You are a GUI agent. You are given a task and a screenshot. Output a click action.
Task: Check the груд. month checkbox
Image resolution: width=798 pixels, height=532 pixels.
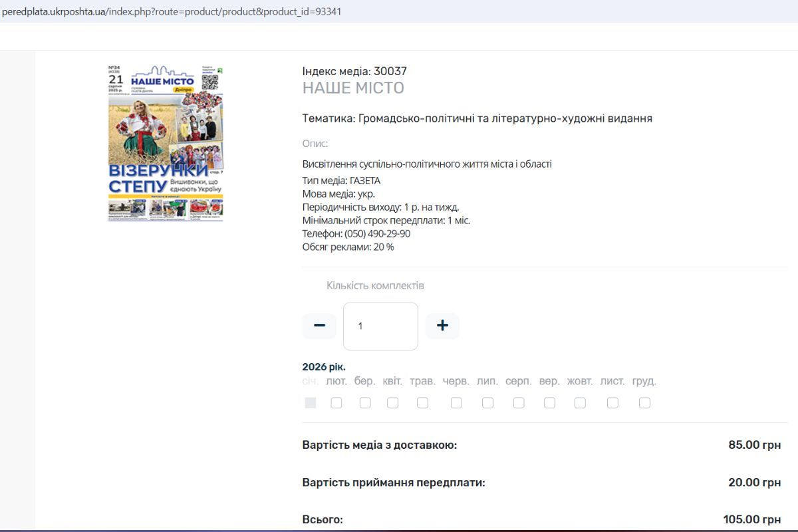(x=643, y=402)
